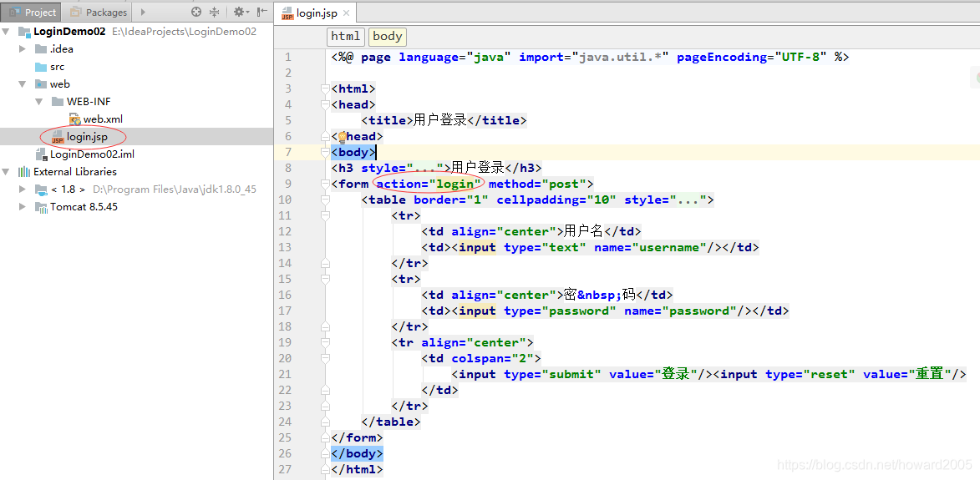Collapse the LoginDemo02 project root
The height and width of the screenshot is (480, 980).
tap(7, 31)
